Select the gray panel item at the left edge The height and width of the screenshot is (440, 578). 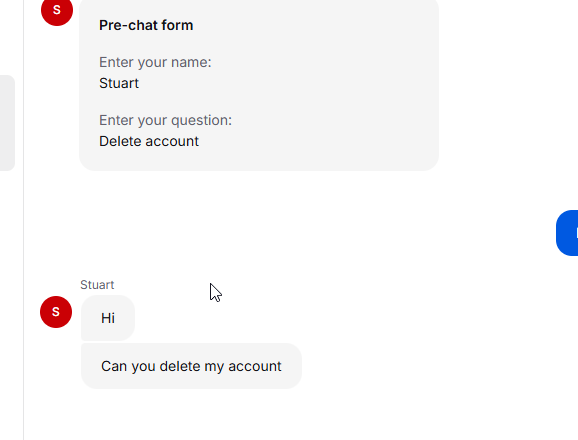coord(7,123)
